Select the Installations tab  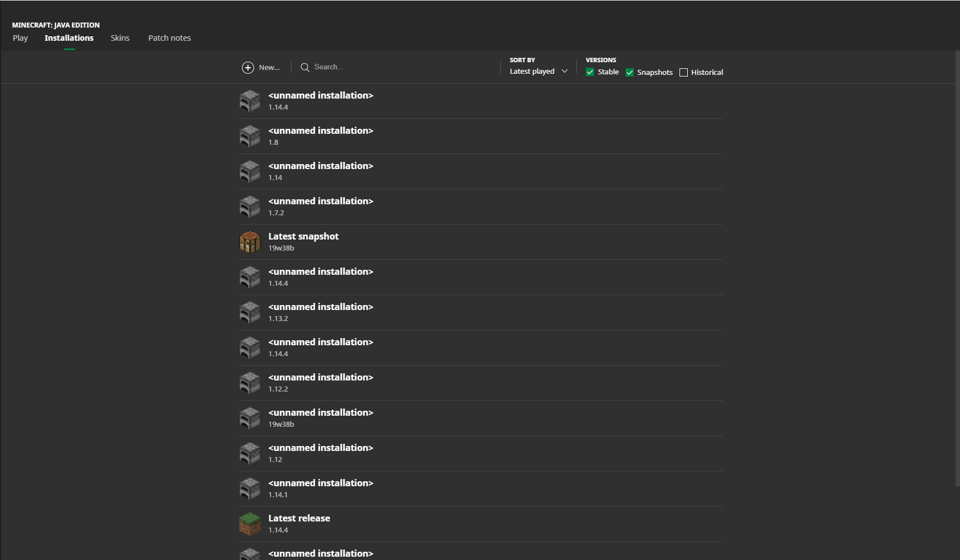point(69,38)
